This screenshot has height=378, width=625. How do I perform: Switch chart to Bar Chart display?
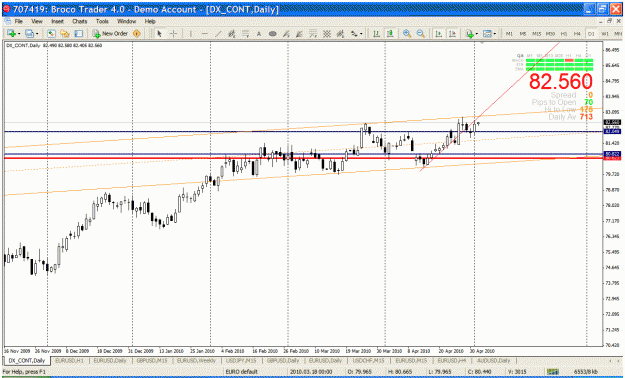coord(376,34)
